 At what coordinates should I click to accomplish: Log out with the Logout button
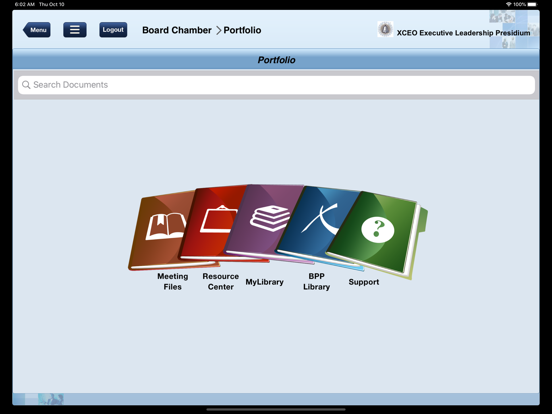click(113, 30)
